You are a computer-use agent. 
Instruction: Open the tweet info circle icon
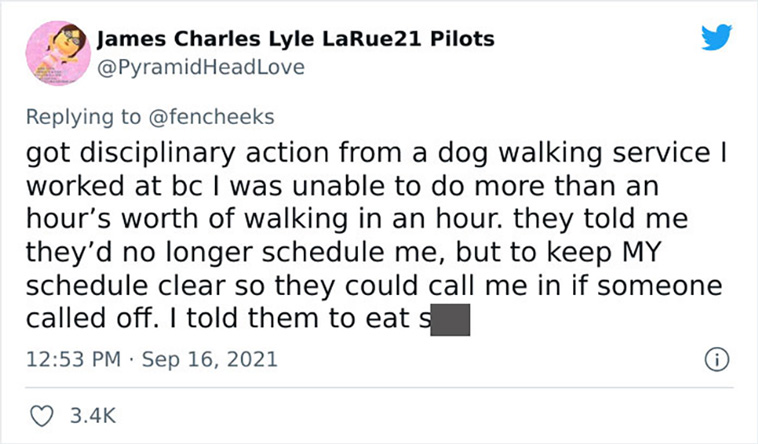tap(716, 360)
